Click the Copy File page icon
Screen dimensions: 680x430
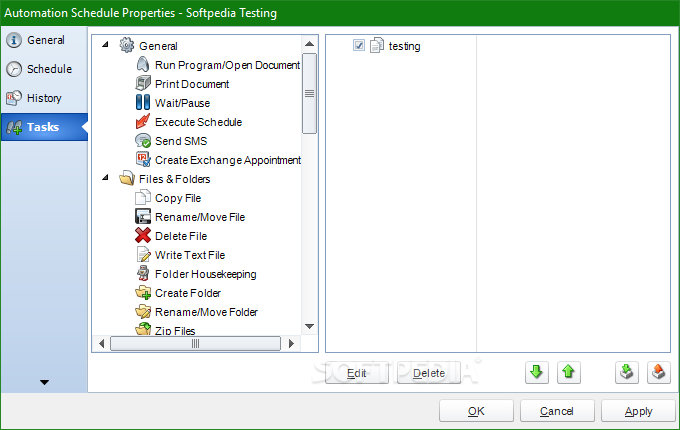coord(143,198)
